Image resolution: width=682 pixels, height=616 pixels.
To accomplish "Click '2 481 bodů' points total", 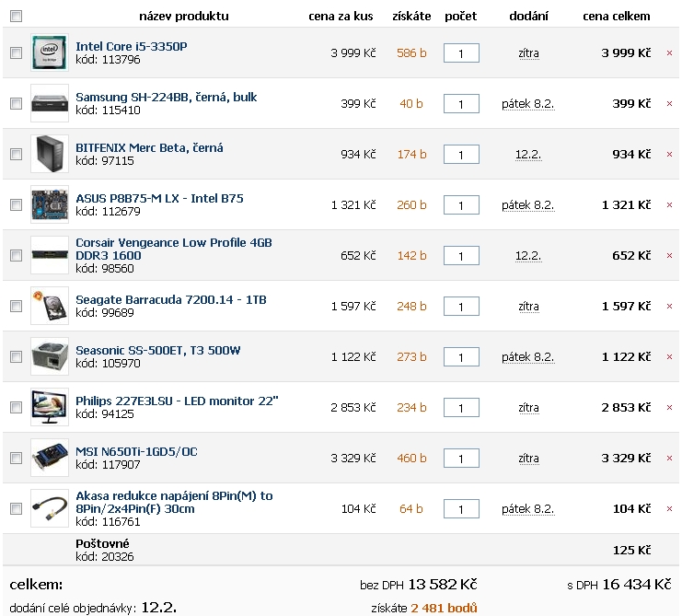I will tap(445, 608).
